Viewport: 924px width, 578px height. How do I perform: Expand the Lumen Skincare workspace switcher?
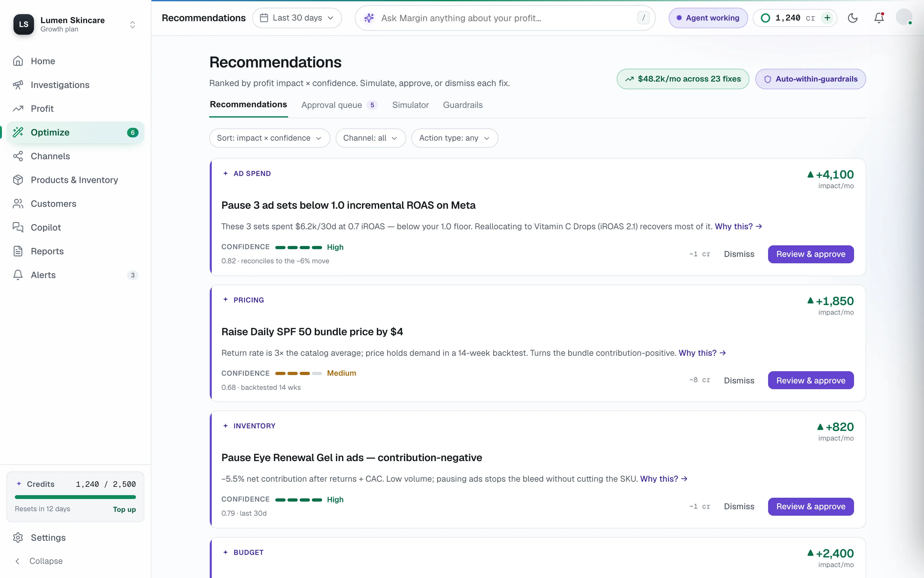[133, 25]
